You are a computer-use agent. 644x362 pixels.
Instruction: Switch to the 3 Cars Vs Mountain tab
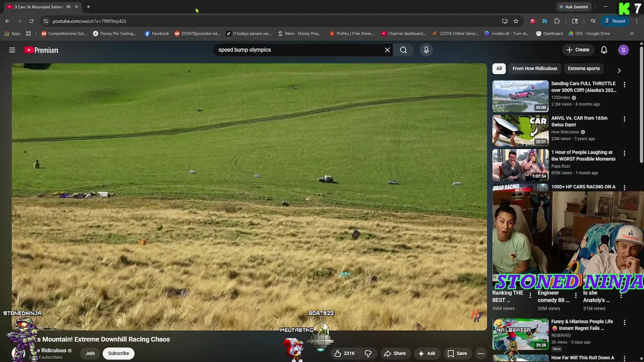click(39, 7)
